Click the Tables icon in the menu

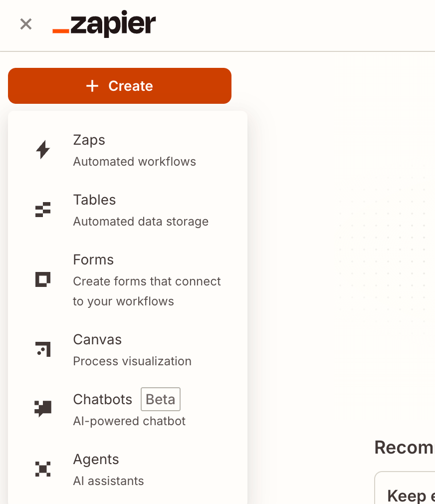coord(43,210)
